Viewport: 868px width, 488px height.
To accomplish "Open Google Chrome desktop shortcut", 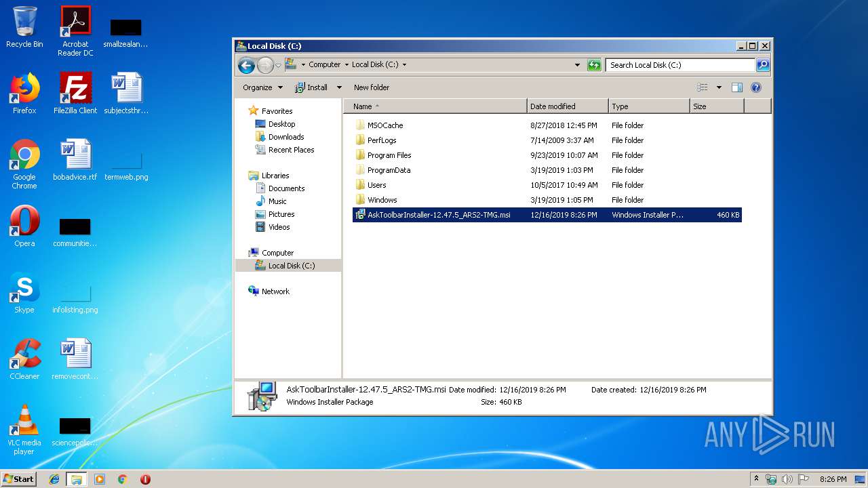I will pos(24,165).
